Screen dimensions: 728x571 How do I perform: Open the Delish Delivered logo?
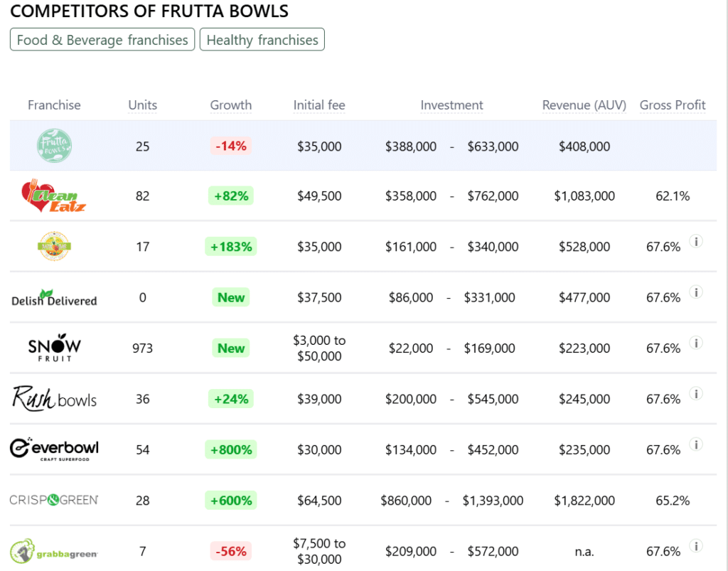click(x=54, y=297)
